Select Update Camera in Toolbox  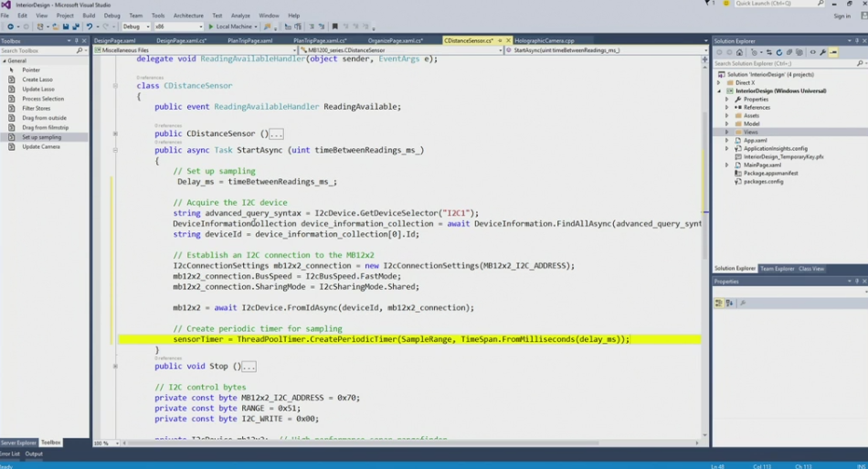tap(41, 147)
